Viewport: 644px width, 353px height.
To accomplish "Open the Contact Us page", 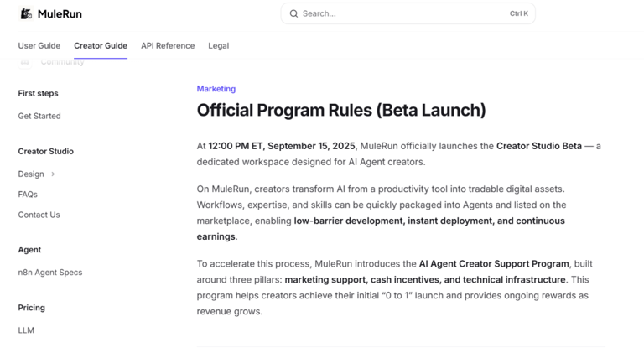I will [39, 215].
